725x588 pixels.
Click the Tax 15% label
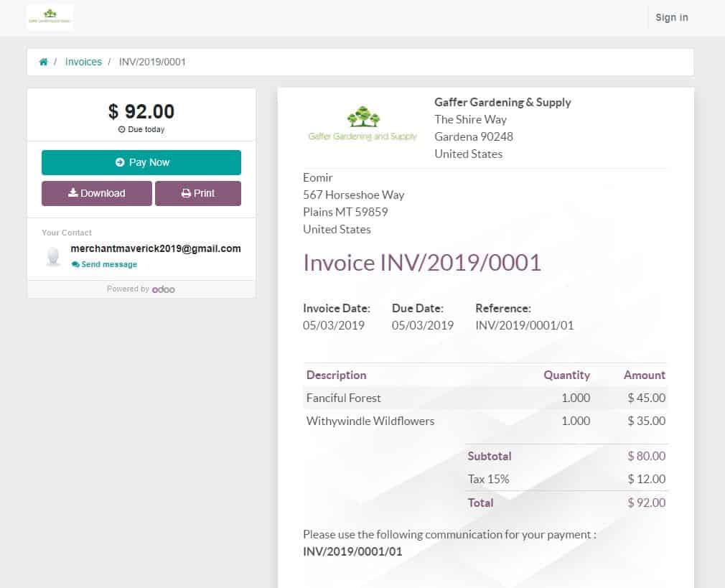[488, 480]
